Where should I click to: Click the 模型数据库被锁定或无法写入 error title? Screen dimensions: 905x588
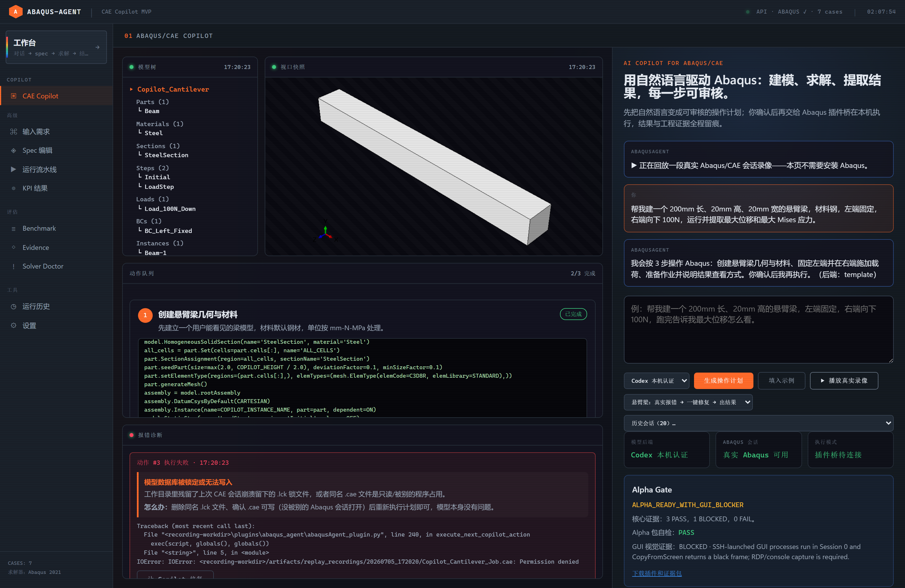[188, 482]
